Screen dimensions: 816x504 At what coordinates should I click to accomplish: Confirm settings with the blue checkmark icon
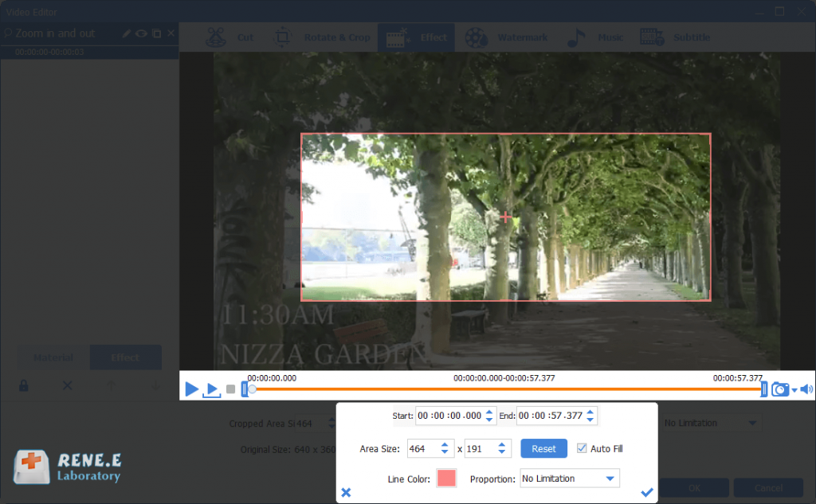tap(646, 493)
